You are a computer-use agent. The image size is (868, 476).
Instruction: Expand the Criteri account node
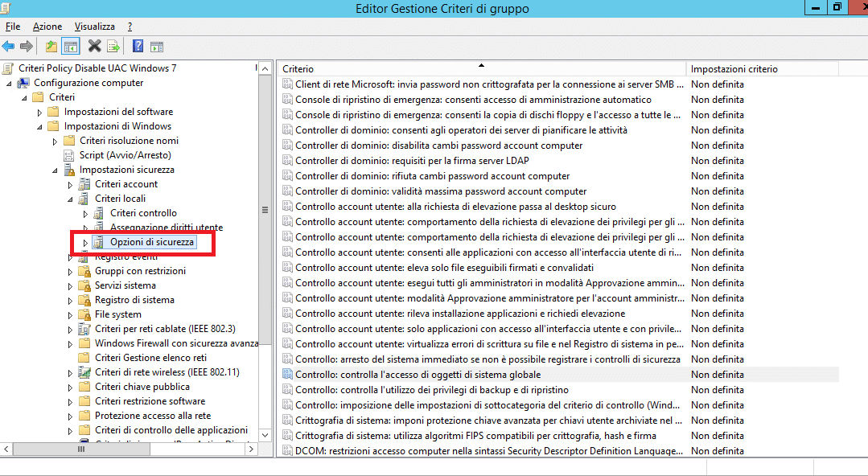70,184
